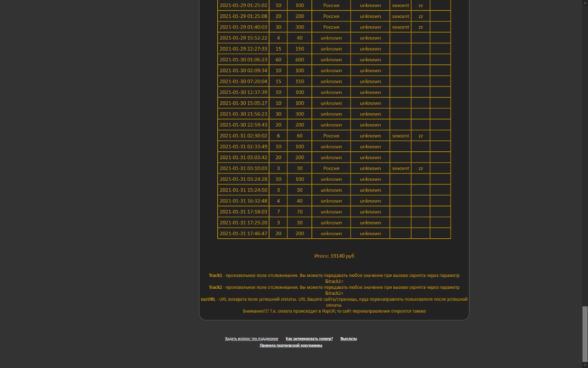Viewport: 588px width, 368px height.
Task: Click the vertical scrollbar thumb
Action: [585, 334]
